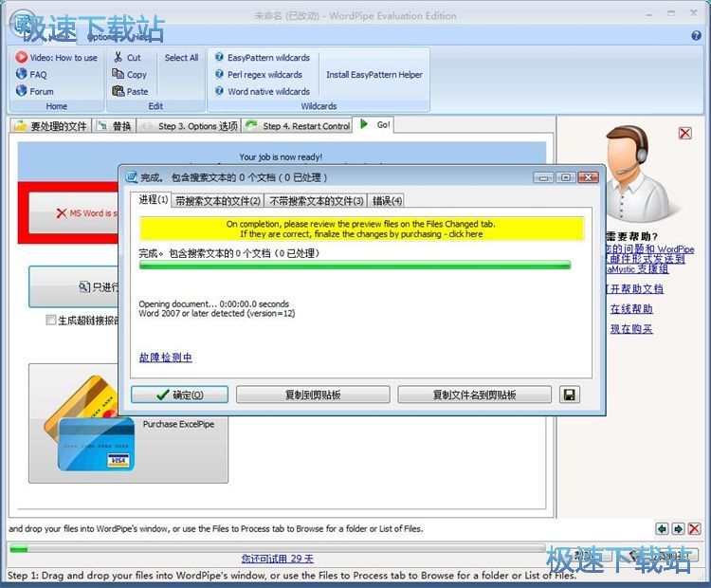Minimize the results dialog window
The image size is (711, 588).
point(543,177)
